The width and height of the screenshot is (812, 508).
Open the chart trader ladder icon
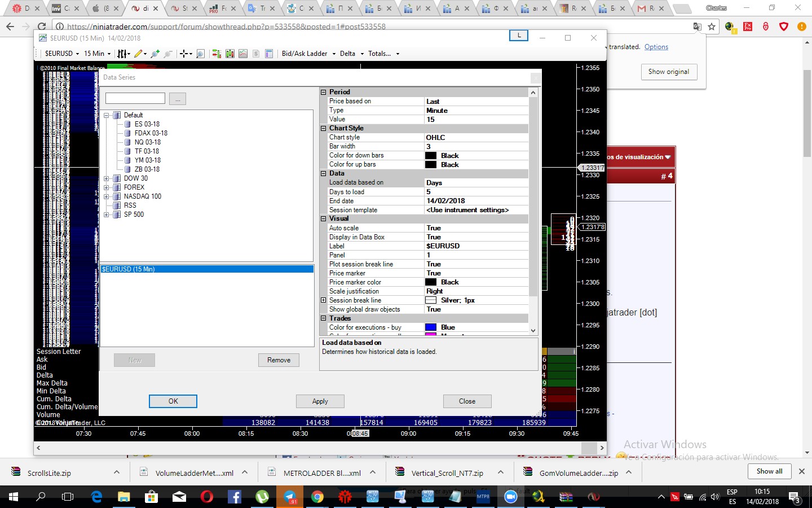click(216, 54)
